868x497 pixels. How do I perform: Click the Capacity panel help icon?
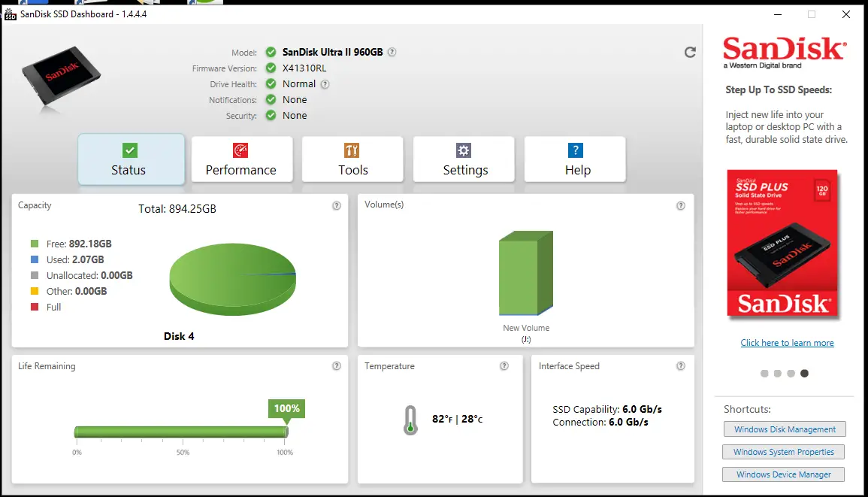337,205
